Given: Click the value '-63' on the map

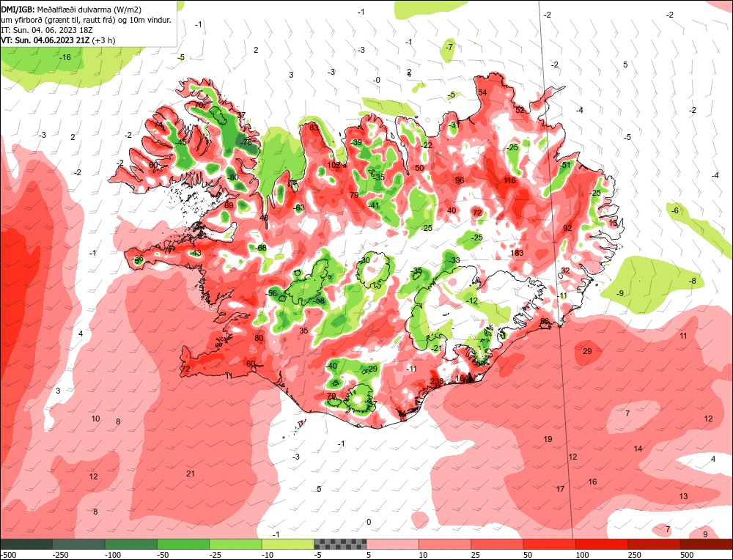Looking at the screenshot, I should pos(299,207).
